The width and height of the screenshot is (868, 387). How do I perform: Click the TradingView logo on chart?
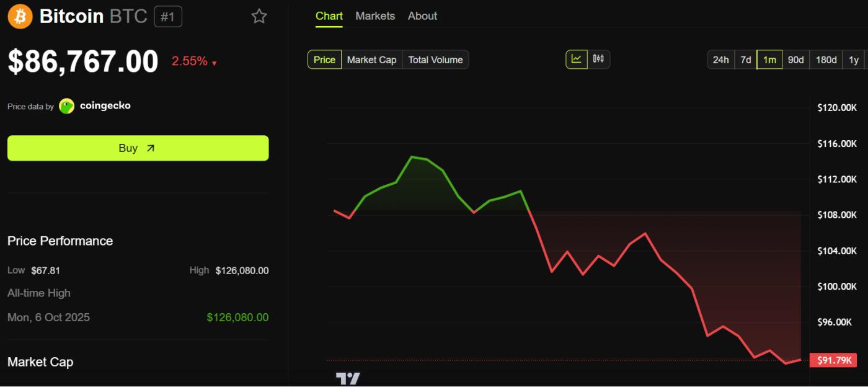tap(348, 378)
